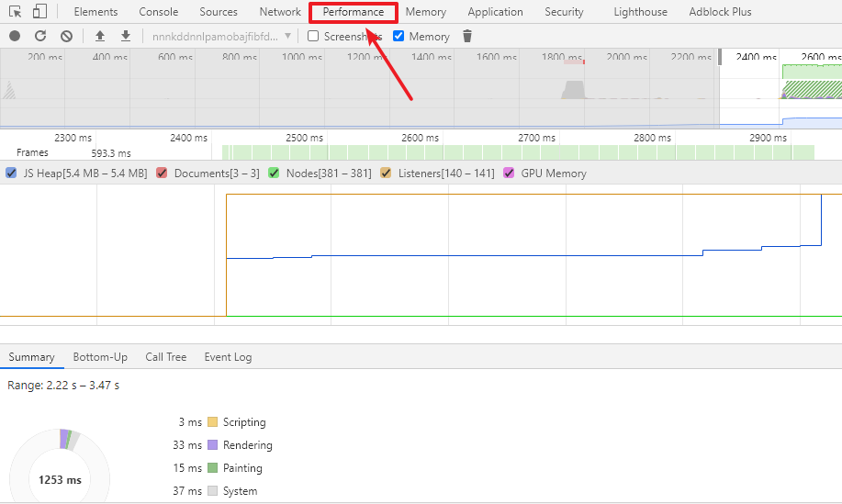
Task: Select the Event Log tab
Action: pos(228,357)
